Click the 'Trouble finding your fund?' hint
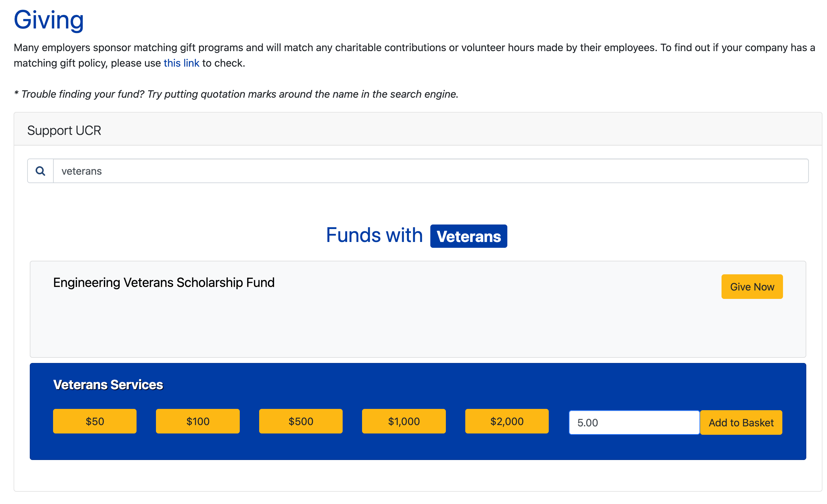Screen dimensions: 827x504 [236, 94]
